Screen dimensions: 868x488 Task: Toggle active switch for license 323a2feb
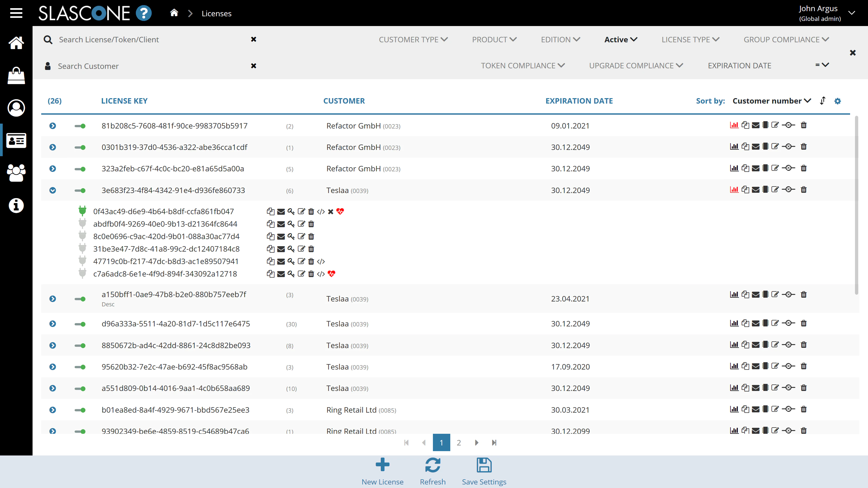(80, 169)
